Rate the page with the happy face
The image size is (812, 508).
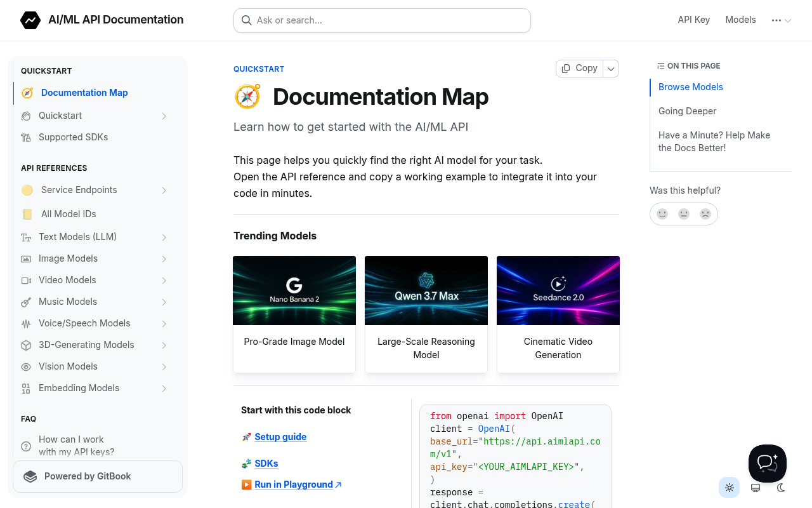point(662,214)
